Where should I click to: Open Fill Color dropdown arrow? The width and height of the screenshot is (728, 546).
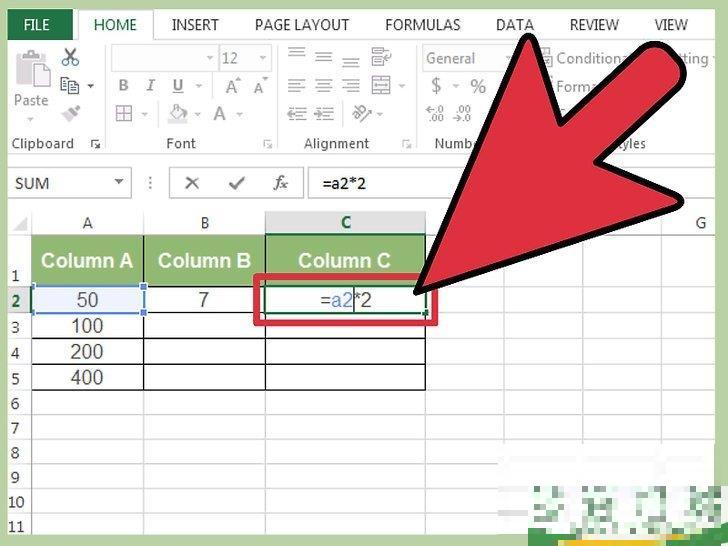coord(198,114)
